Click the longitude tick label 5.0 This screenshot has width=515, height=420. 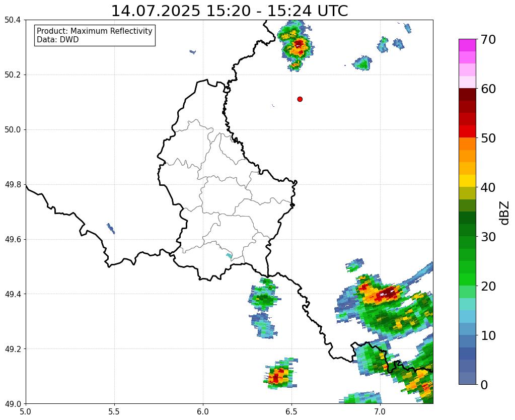[x=26, y=411]
